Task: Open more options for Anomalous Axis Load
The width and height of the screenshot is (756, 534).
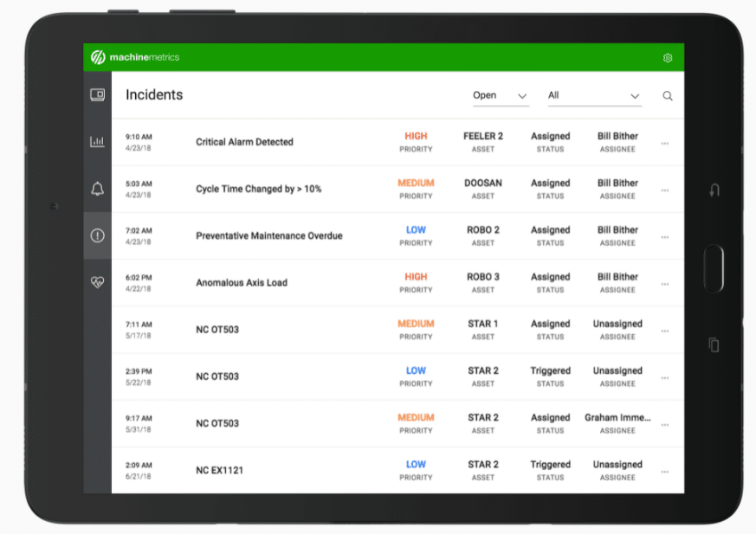Action: coord(665,285)
